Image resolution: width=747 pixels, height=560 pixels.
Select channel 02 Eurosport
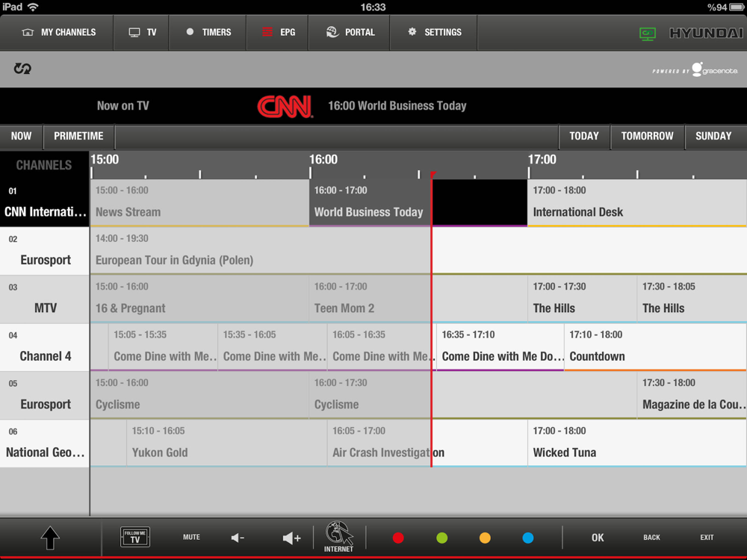click(45, 251)
